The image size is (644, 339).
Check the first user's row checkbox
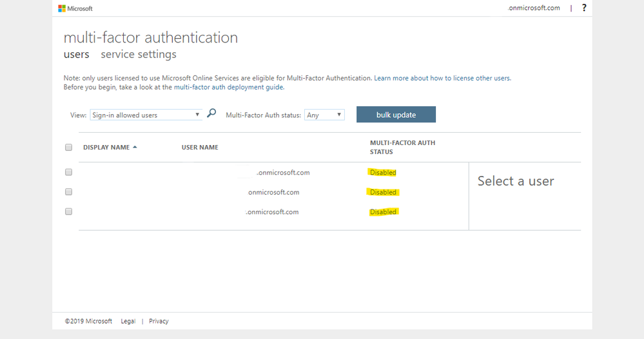(x=69, y=172)
